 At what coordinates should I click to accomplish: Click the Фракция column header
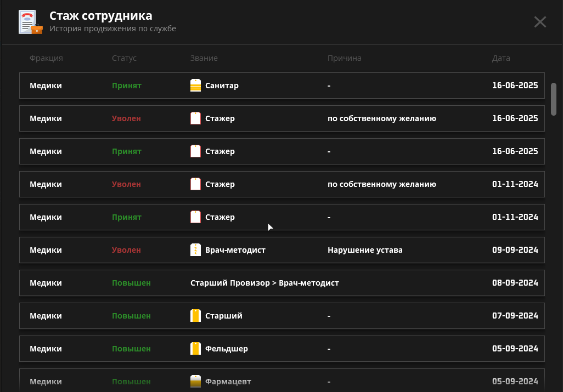(46, 58)
